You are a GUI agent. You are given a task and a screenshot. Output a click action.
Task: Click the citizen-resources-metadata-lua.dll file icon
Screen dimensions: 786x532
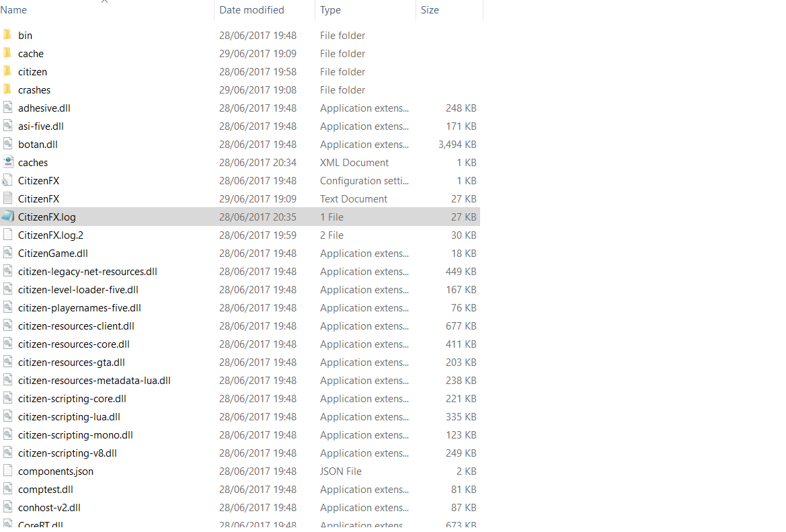pos(7,379)
